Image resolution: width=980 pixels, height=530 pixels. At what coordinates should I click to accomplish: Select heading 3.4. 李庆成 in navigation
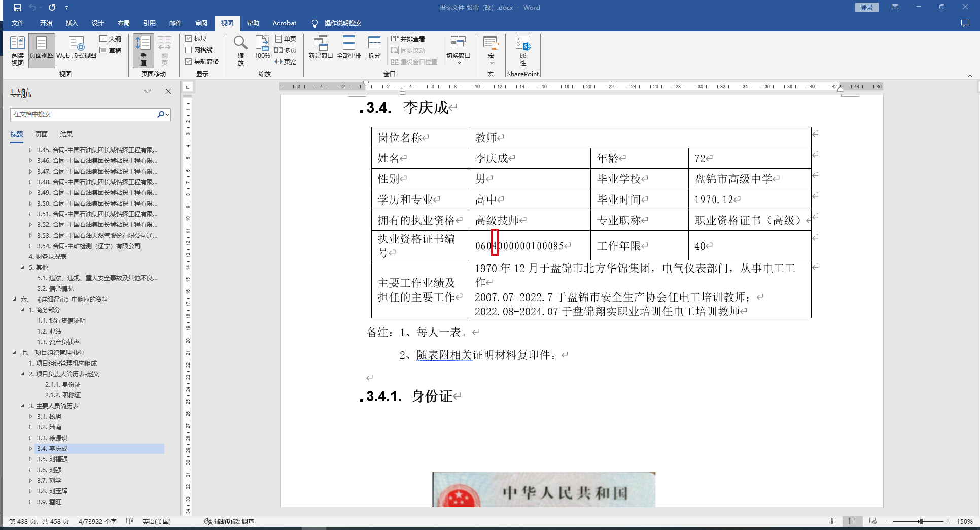[99, 449]
